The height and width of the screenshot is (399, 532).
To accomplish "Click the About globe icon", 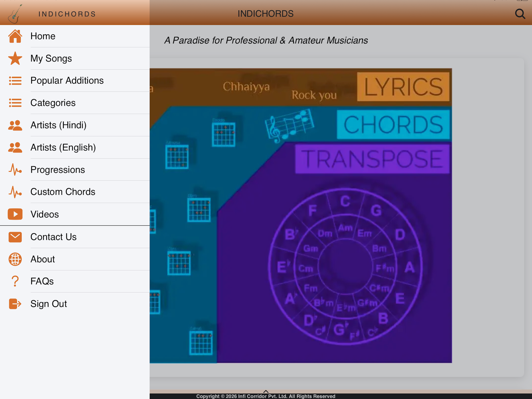I will pyautogui.click(x=15, y=259).
